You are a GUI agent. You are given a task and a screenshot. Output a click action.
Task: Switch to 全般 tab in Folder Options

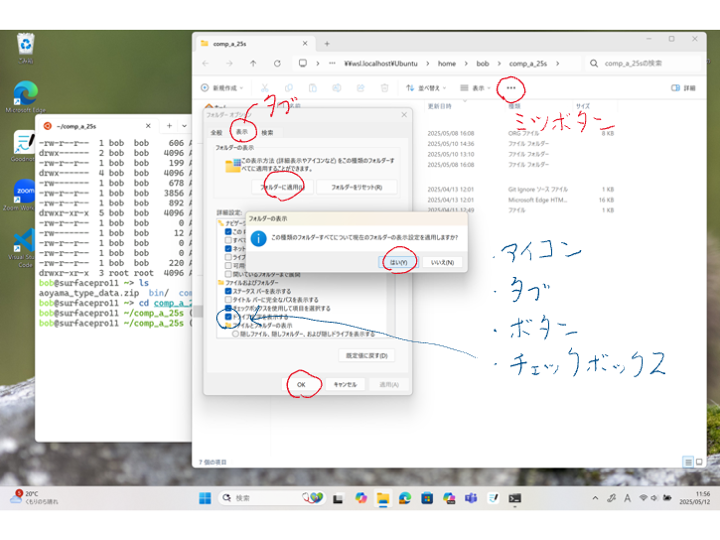[216, 133]
